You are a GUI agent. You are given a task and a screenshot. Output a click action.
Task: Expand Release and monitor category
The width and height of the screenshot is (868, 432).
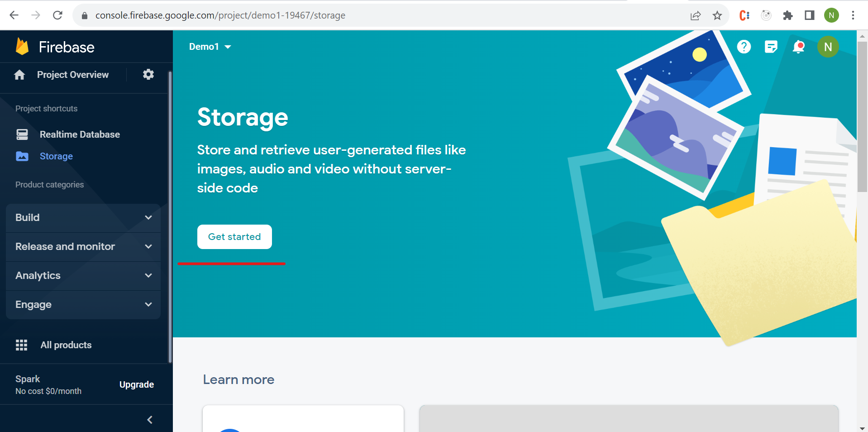coord(83,247)
